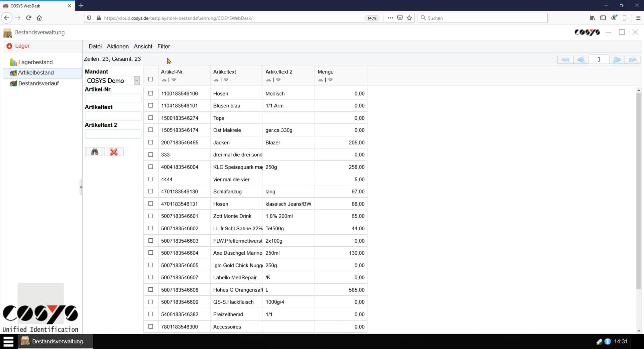Screen dimensions: 644x349
Task: Click 140% zoom level indicator
Action: (x=372, y=18)
